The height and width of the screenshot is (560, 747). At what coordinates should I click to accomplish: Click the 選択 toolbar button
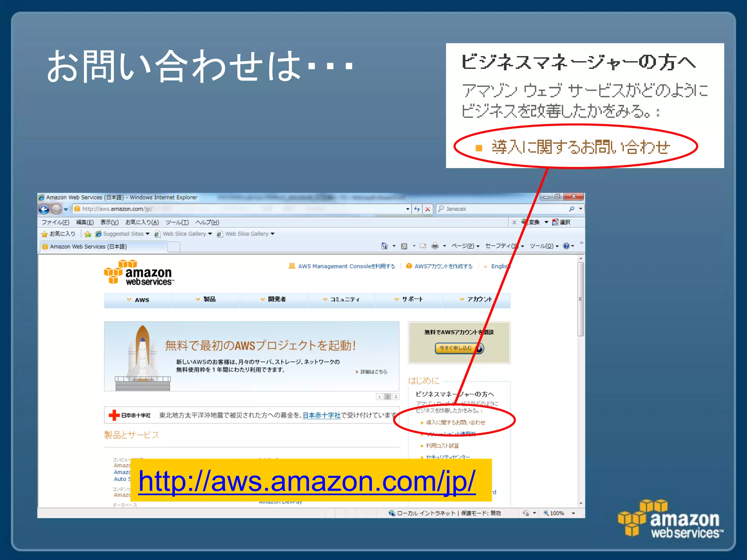[561, 222]
